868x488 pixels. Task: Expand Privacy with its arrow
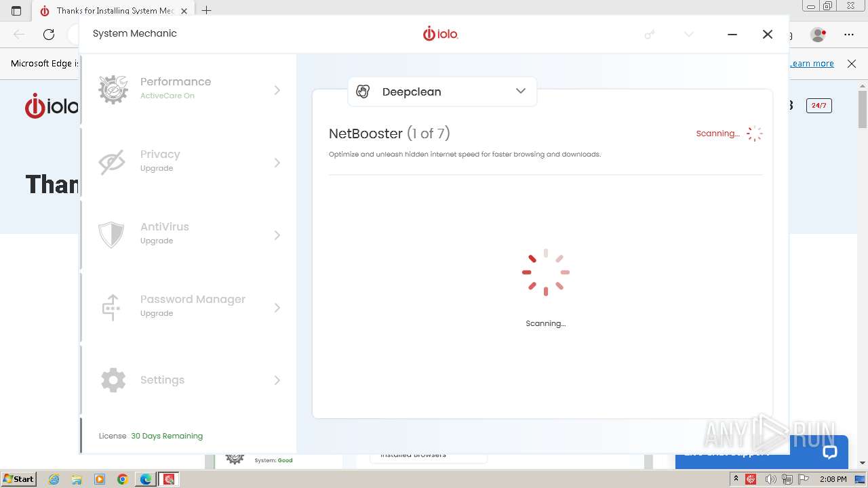point(277,163)
